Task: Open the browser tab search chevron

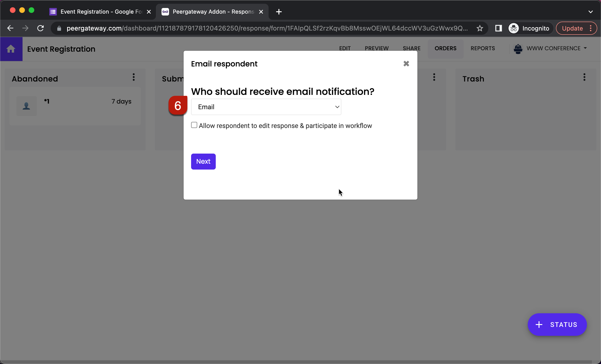Action: click(591, 12)
